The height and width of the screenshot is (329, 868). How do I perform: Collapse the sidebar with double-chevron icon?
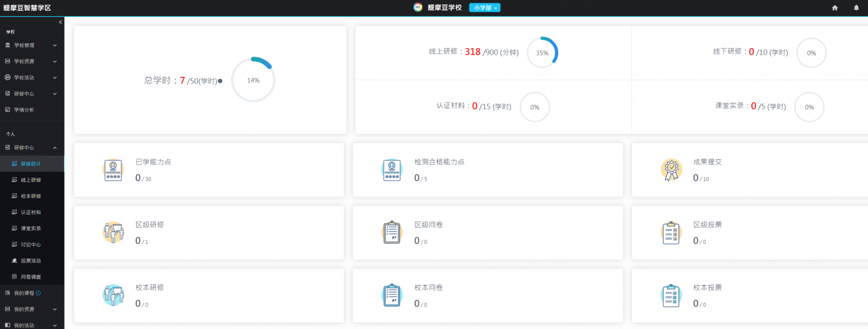point(60,22)
